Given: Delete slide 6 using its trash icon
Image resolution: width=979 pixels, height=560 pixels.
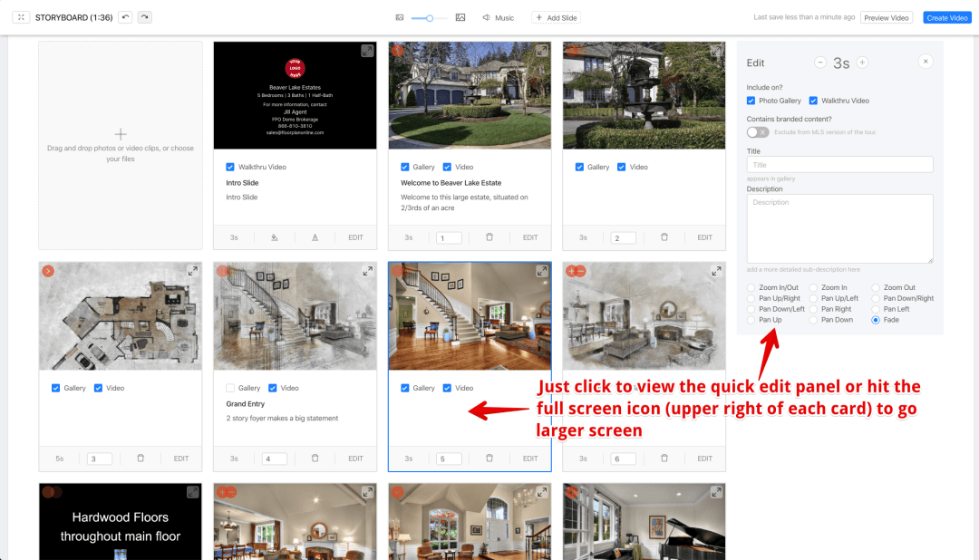Looking at the screenshot, I should click(664, 459).
